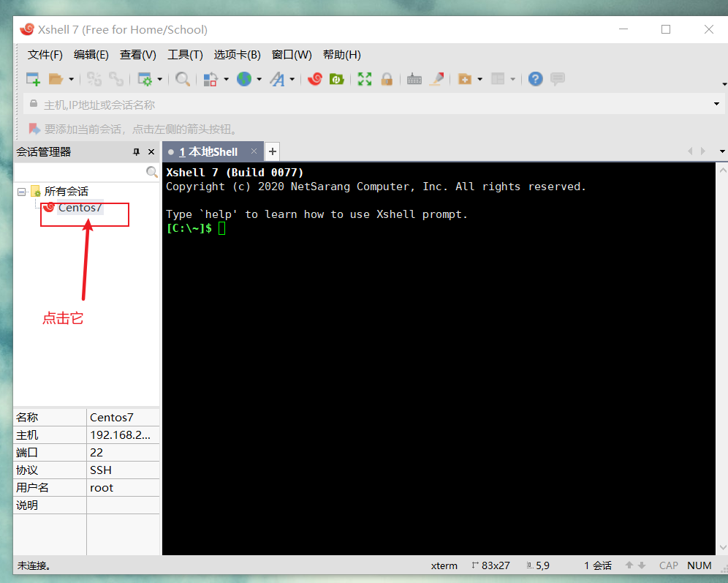Open the key mapping keyboard icon
This screenshot has height=583, width=728.
(x=414, y=80)
